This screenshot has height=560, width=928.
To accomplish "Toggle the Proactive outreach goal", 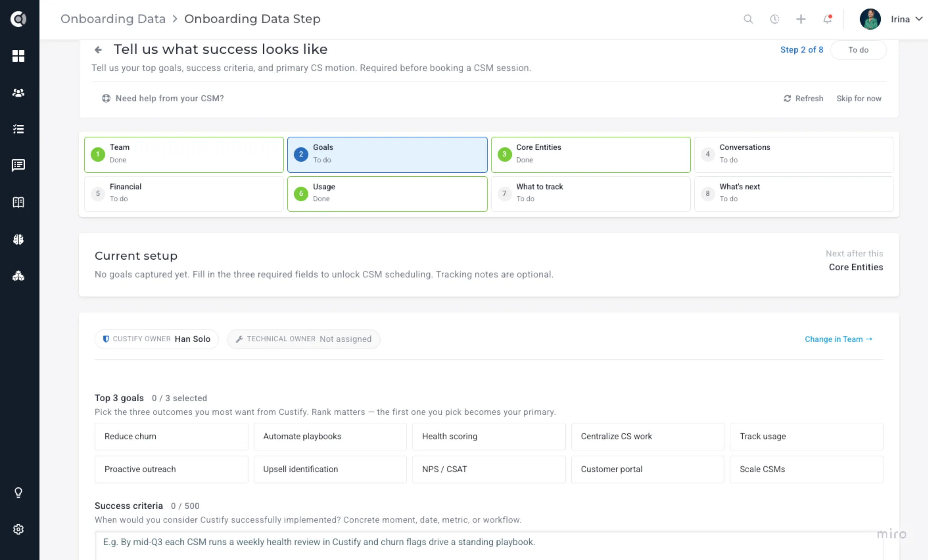I will point(171,469).
